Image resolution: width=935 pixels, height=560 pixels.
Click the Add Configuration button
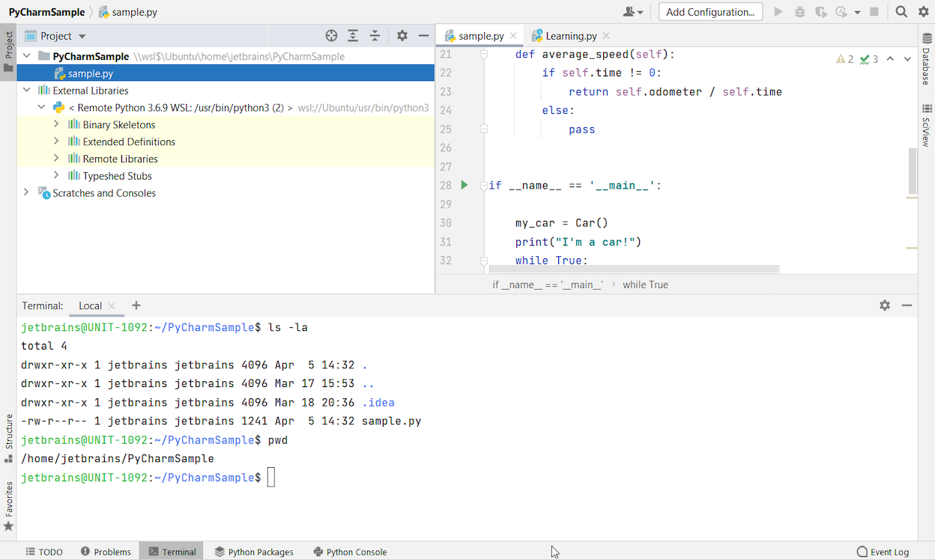pos(709,11)
